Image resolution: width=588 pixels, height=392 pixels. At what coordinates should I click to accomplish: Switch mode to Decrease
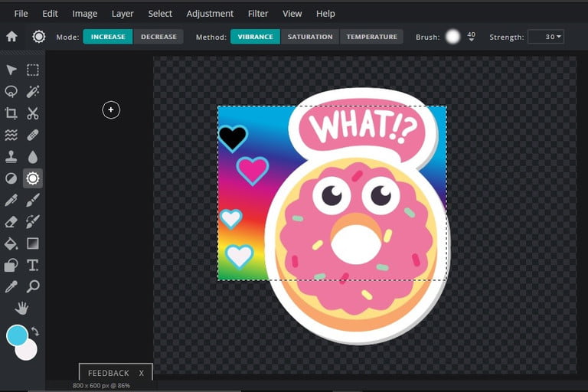tap(158, 37)
